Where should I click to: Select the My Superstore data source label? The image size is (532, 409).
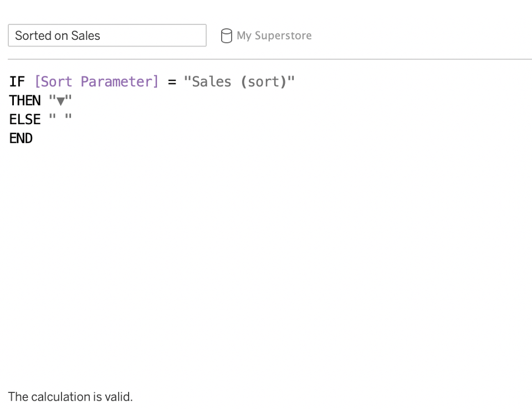[274, 35]
